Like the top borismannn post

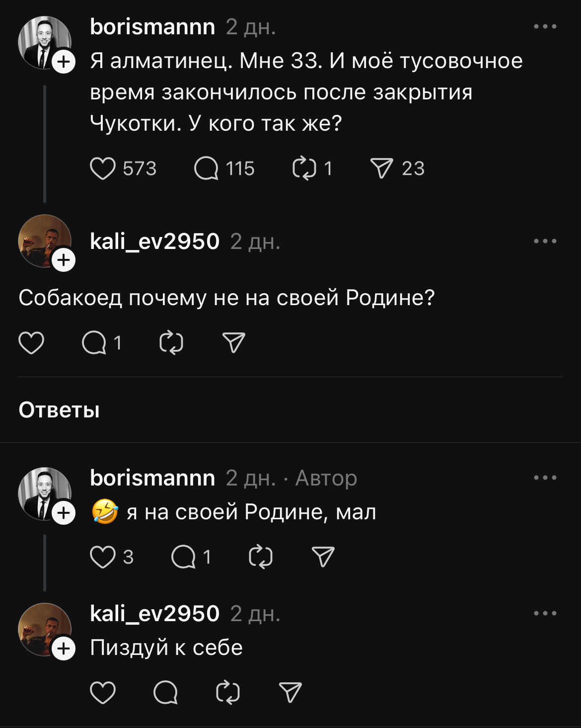[x=103, y=168]
